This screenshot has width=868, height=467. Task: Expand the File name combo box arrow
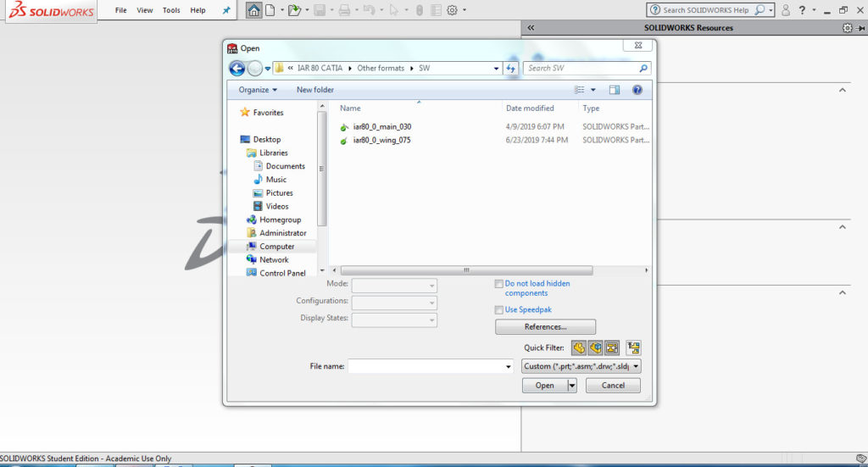(x=509, y=366)
